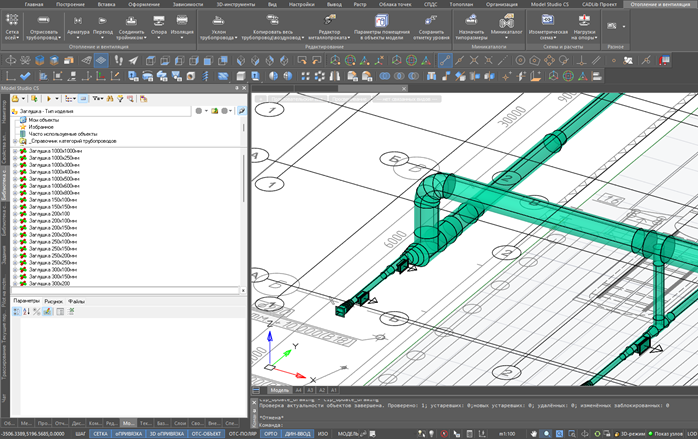Click the paper plane fly-through icon
The image size is (698, 439).
tap(133, 60)
